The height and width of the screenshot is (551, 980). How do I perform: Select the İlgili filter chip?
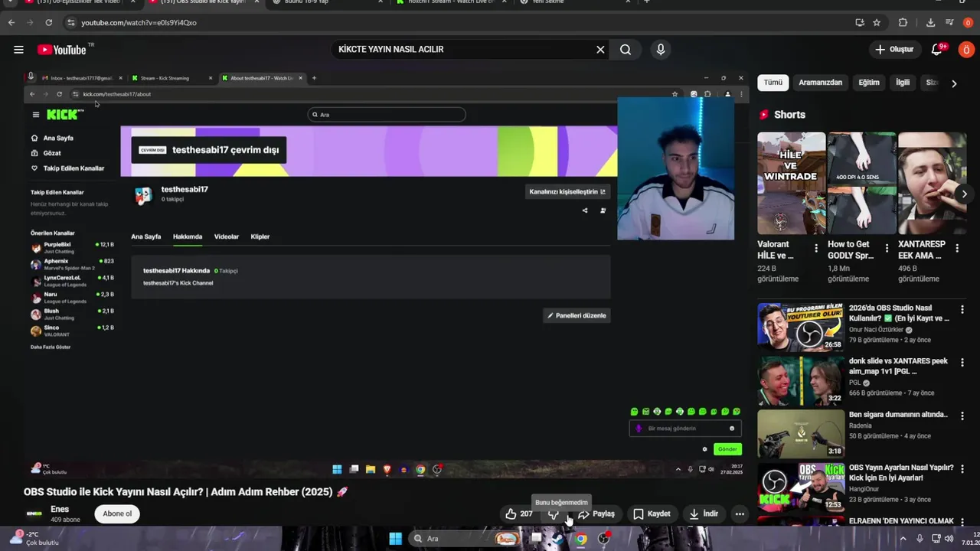point(903,83)
